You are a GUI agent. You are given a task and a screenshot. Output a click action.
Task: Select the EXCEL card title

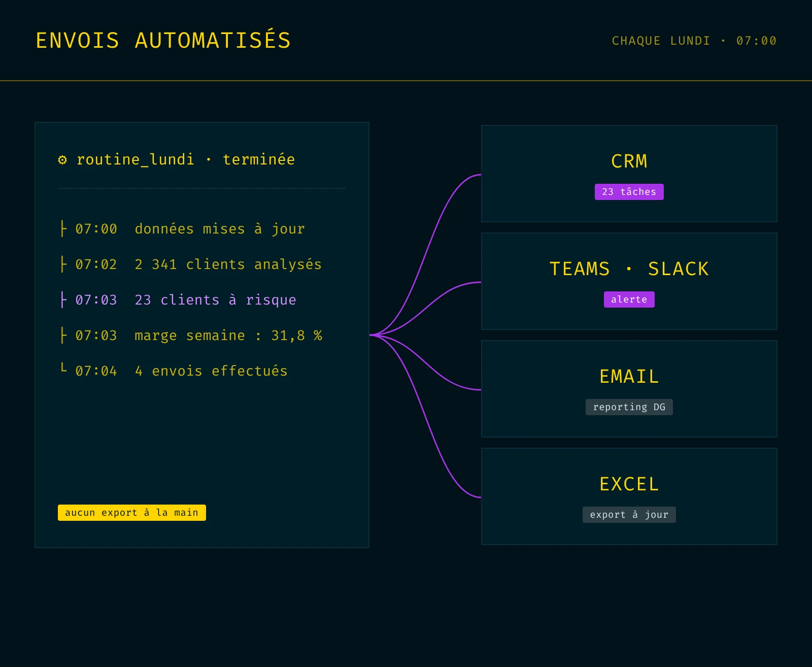point(629,484)
